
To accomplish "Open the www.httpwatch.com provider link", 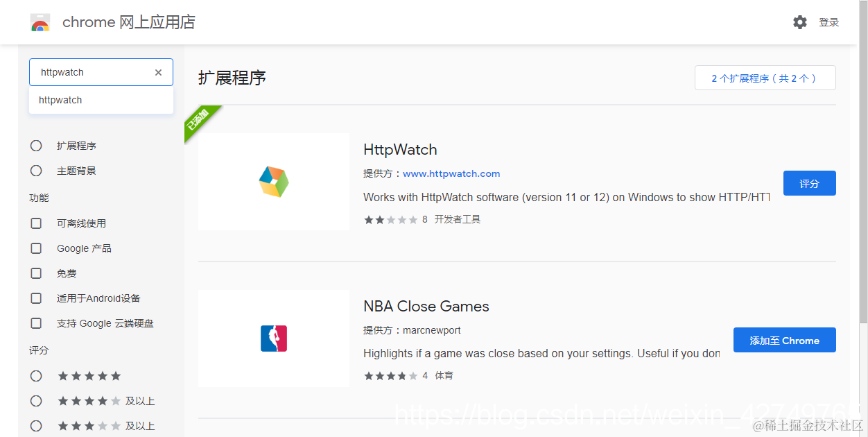I will (451, 173).
